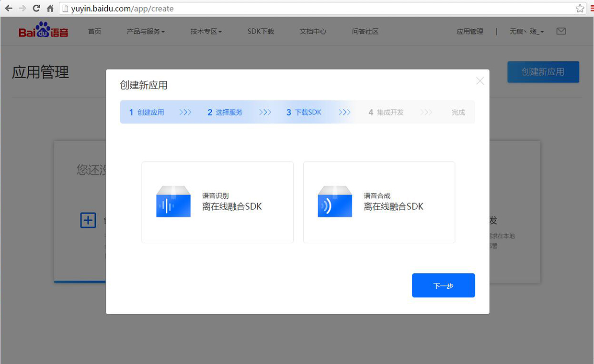This screenshot has height=364, width=594.
Task: Click the 下一步 button
Action: 443,285
